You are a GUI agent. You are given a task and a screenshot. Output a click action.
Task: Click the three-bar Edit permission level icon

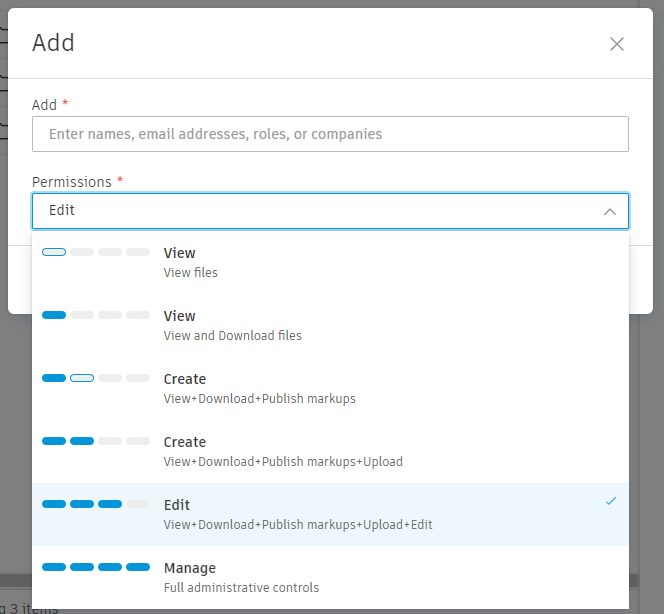[96, 504]
